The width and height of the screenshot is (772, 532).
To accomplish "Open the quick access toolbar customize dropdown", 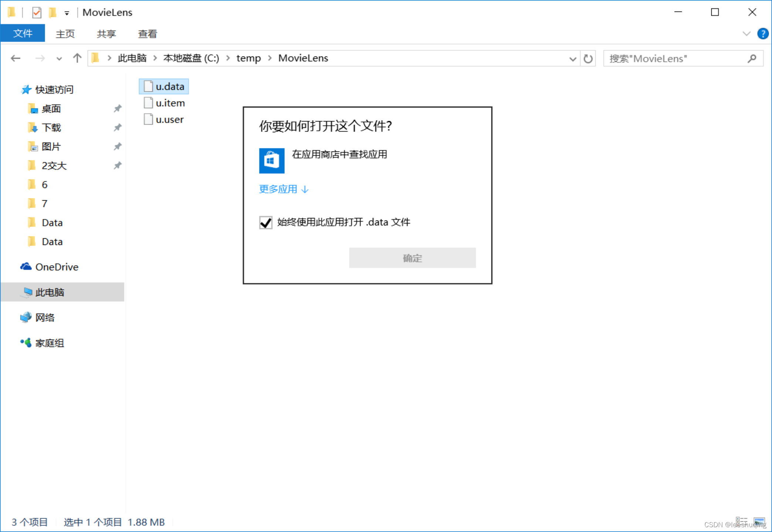I will pos(67,13).
